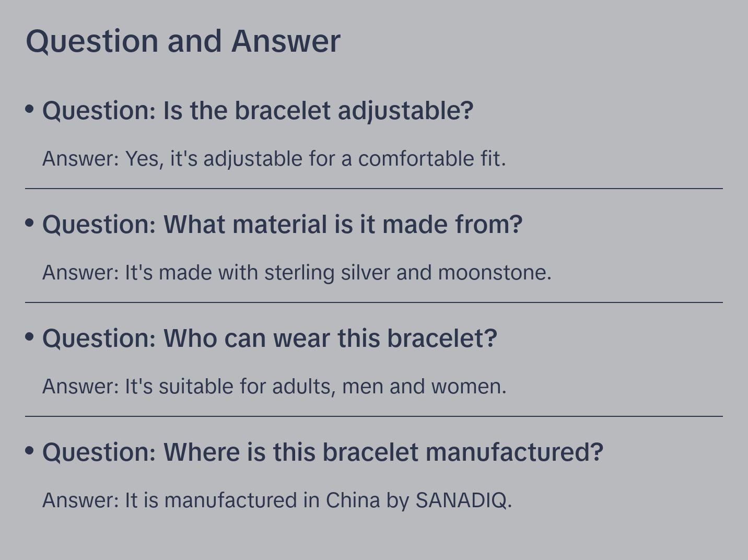Click the "Where is this bracelet manufactured?" question
Viewport: 748px width, 560px height.
click(323, 452)
